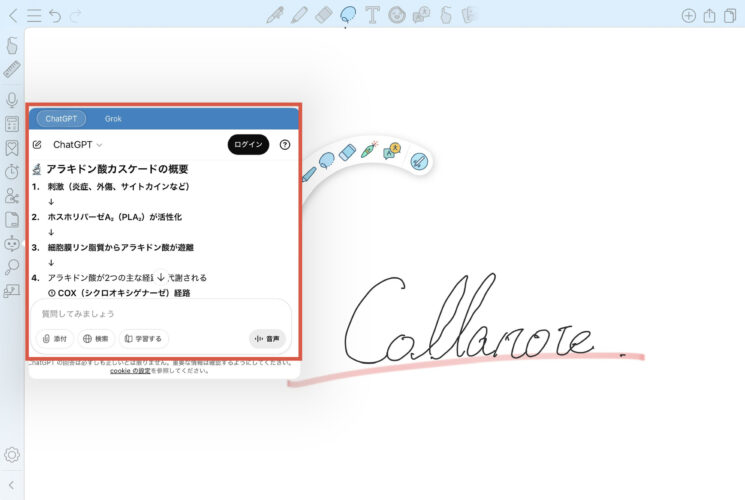Undo the last action

tap(55, 15)
